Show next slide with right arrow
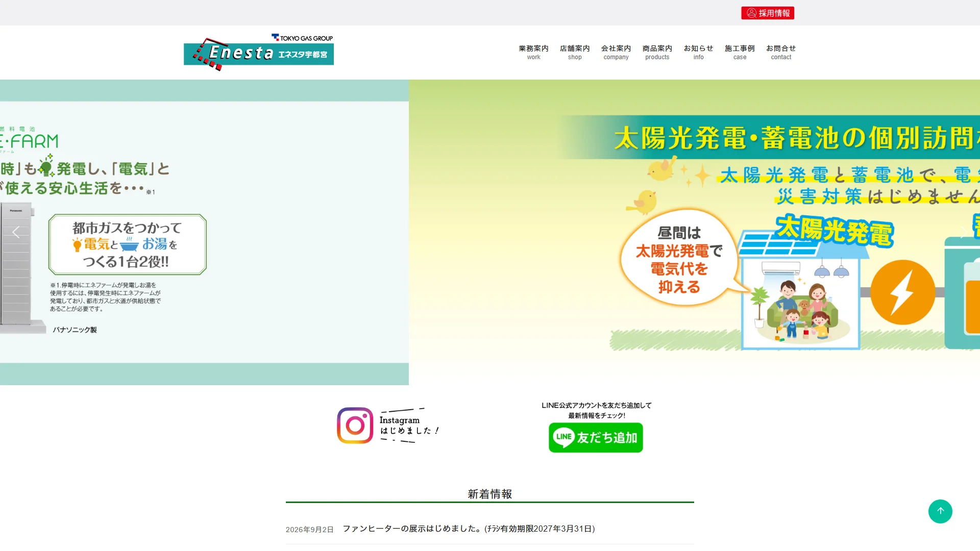The width and height of the screenshot is (980, 551). [963, 232]
